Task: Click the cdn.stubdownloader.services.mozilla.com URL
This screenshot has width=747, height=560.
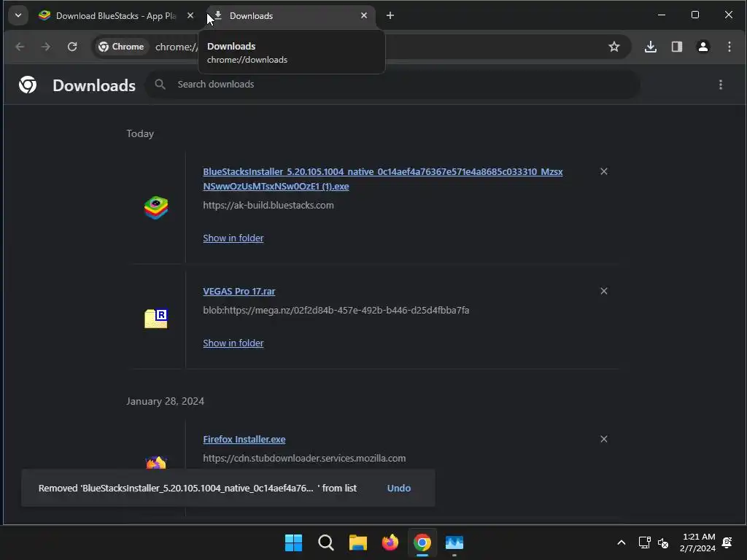Action: (x=304, y=459)
